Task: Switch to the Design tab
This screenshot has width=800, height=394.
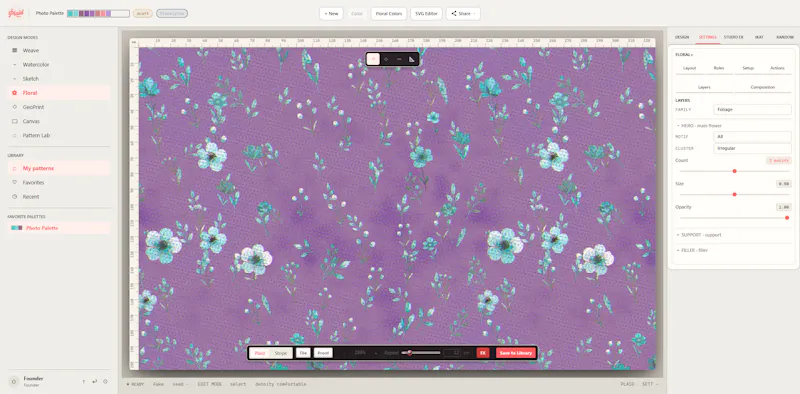Action: (682, 37)
